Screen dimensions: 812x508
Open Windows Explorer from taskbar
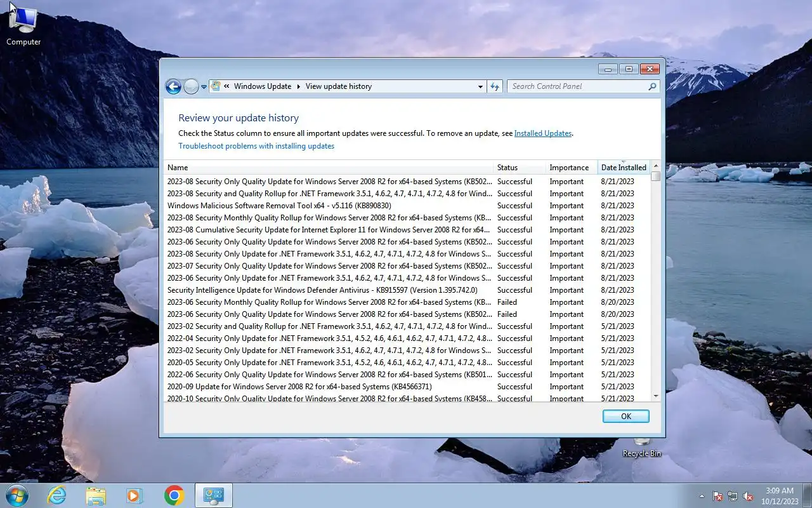(96, 495)
